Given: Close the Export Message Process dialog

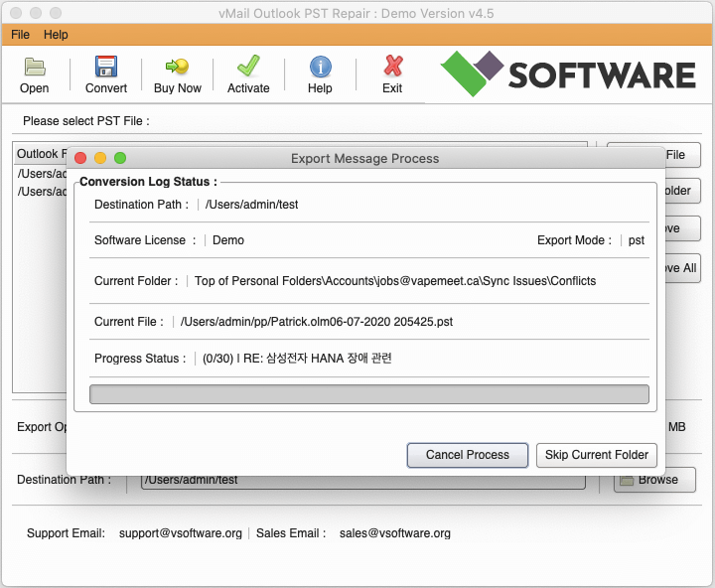Looking at the screenshot, I should [x=80, y=158].
